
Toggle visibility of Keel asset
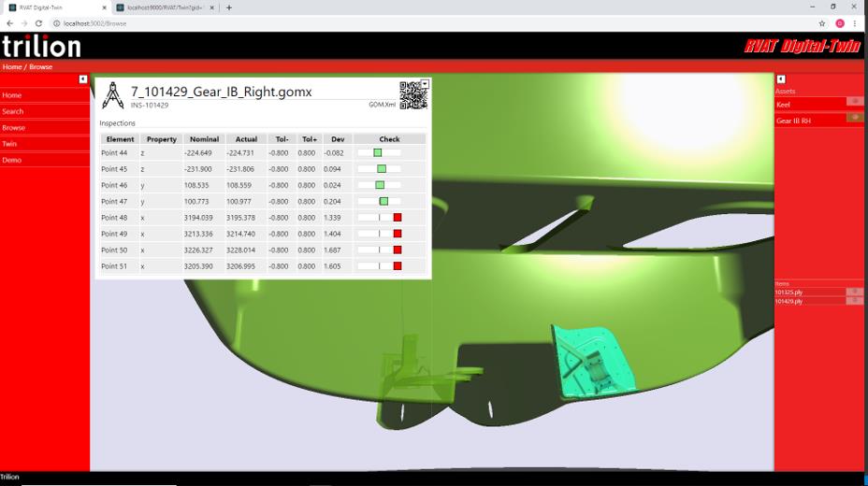point(855,102)
